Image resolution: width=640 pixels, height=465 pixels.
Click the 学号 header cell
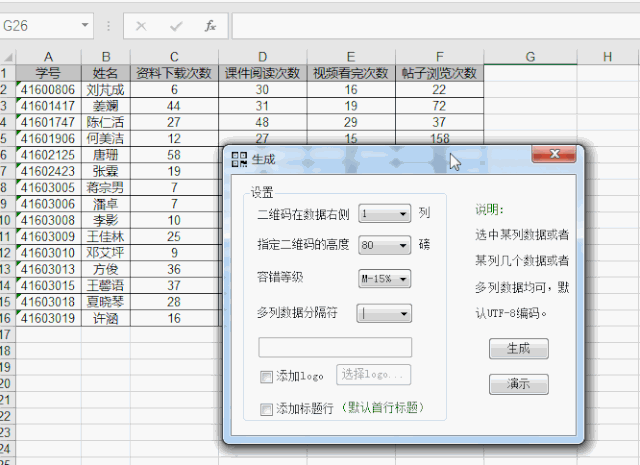click(49, 73)
